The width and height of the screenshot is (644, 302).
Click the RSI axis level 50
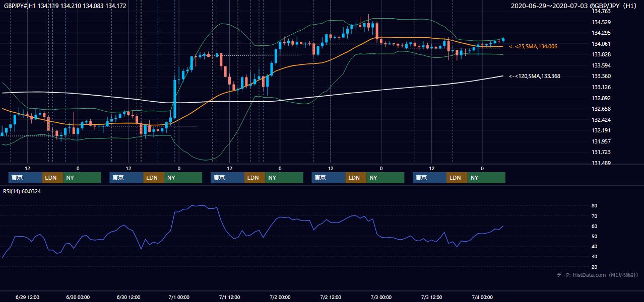point(595,236)
